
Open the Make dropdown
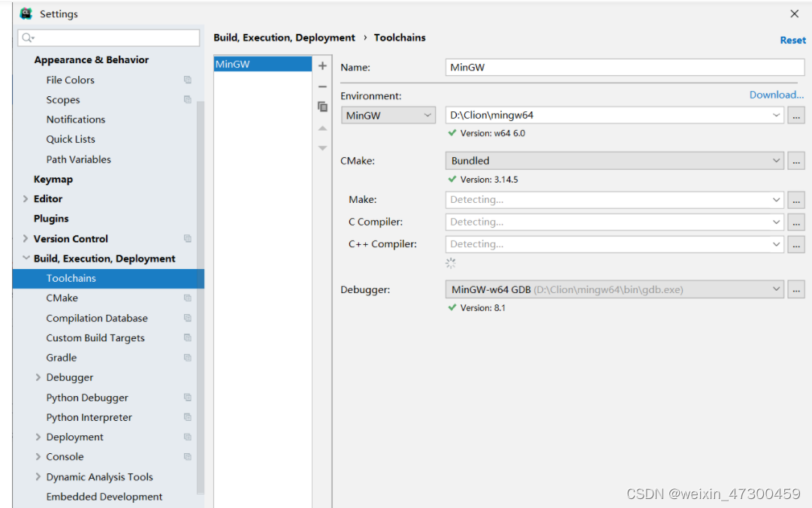click(776, 200)
